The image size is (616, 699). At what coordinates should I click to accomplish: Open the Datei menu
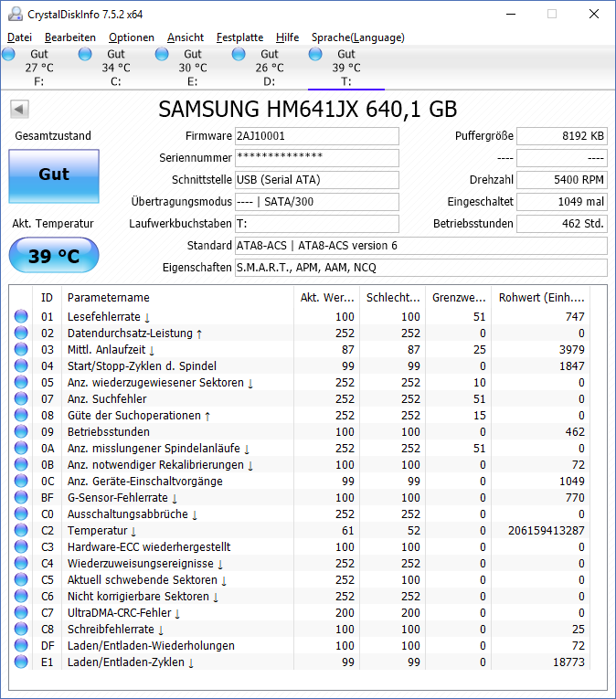tap(19, 37)
